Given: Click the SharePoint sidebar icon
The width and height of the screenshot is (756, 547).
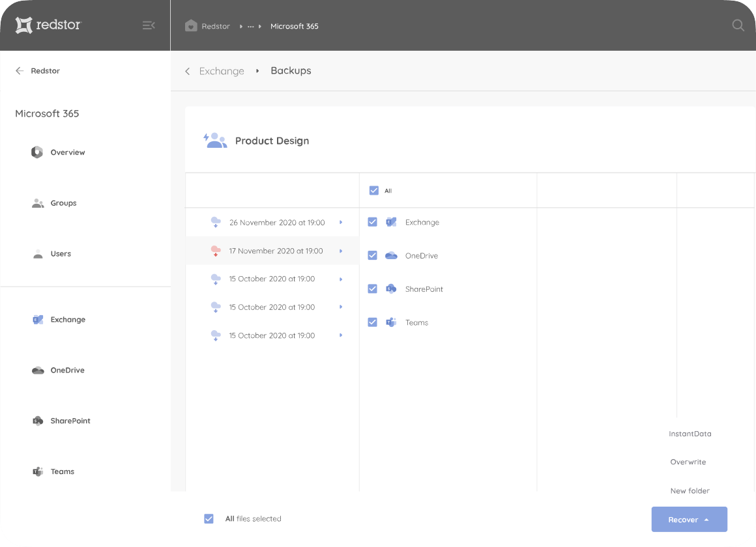Looking at the screenshot, I should pyautogui.click(x=38, y=421).
